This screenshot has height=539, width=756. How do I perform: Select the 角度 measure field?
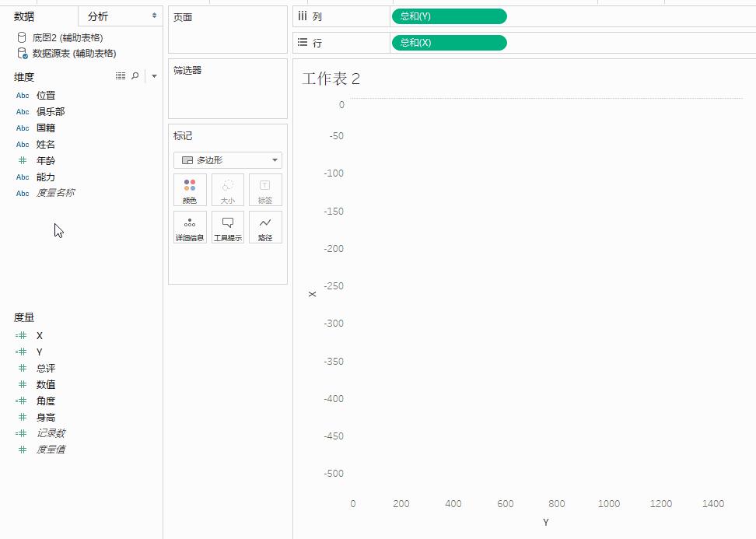click(x=46, y=401)
